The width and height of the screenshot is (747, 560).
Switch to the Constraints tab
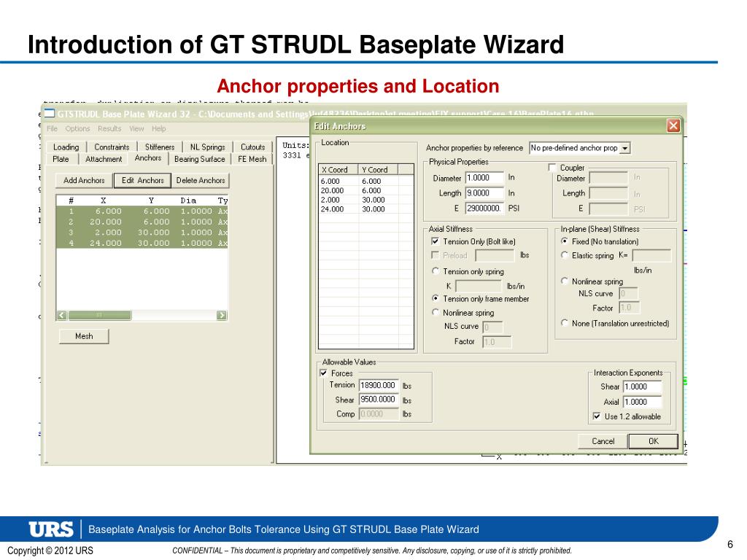tap(112, 147)
